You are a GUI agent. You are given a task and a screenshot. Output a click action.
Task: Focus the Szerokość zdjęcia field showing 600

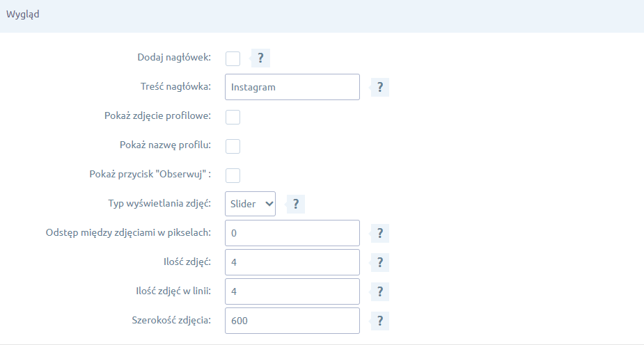coord(292,321)
